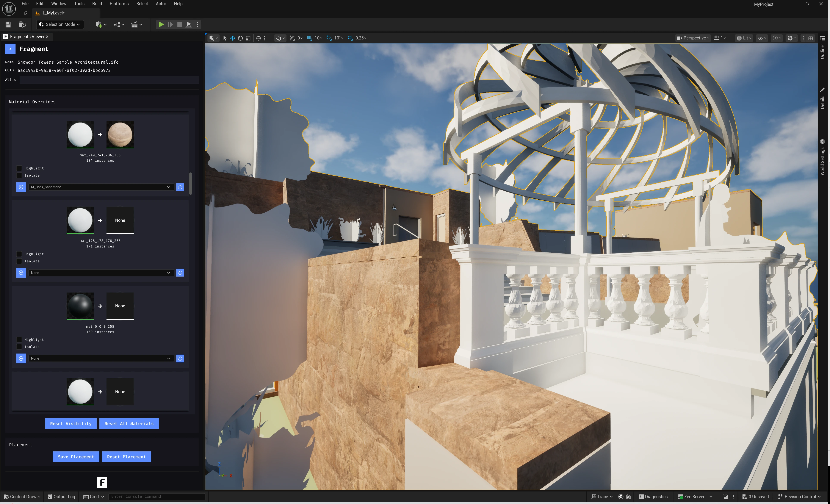Select the scale gizmo tool
The height and width of the screenshot is (504, 830).
pyautogui.click(x=248, y=38)
